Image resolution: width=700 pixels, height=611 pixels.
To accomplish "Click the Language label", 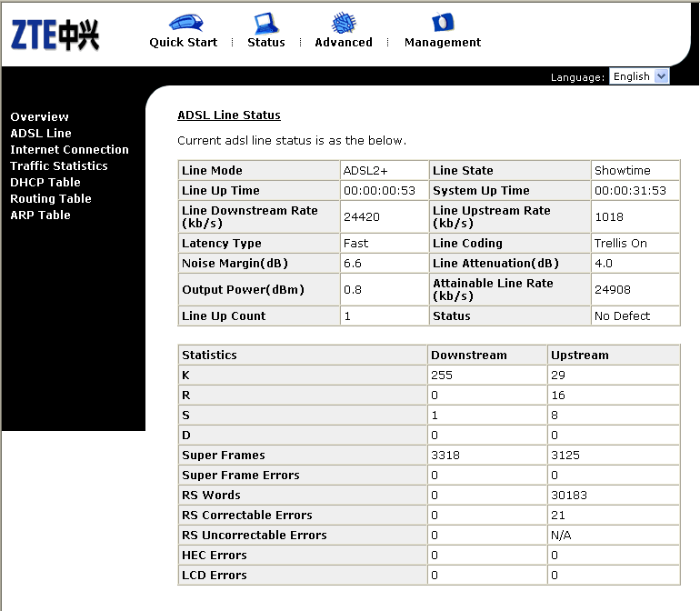I will pyautogui.click(x=577, y=77).
